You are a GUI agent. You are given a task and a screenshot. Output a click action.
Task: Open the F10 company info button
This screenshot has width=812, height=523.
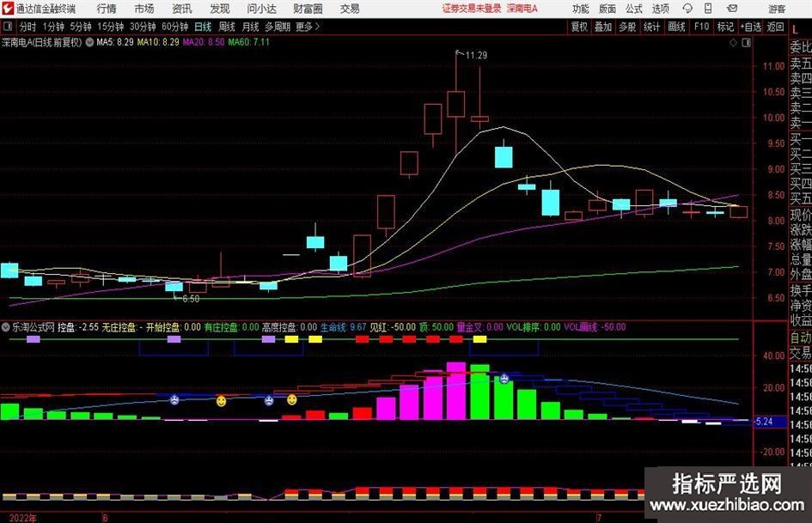point(701,27)
